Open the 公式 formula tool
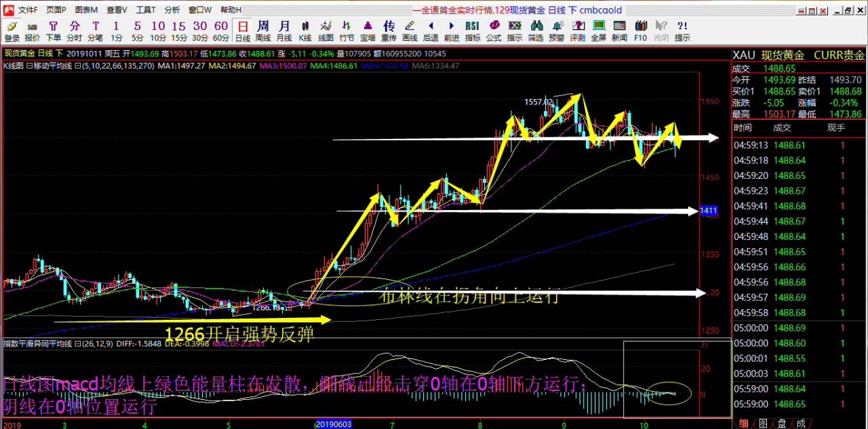Image resolution: width=868 pixels, height=429 pixels. tap(494, 30)
